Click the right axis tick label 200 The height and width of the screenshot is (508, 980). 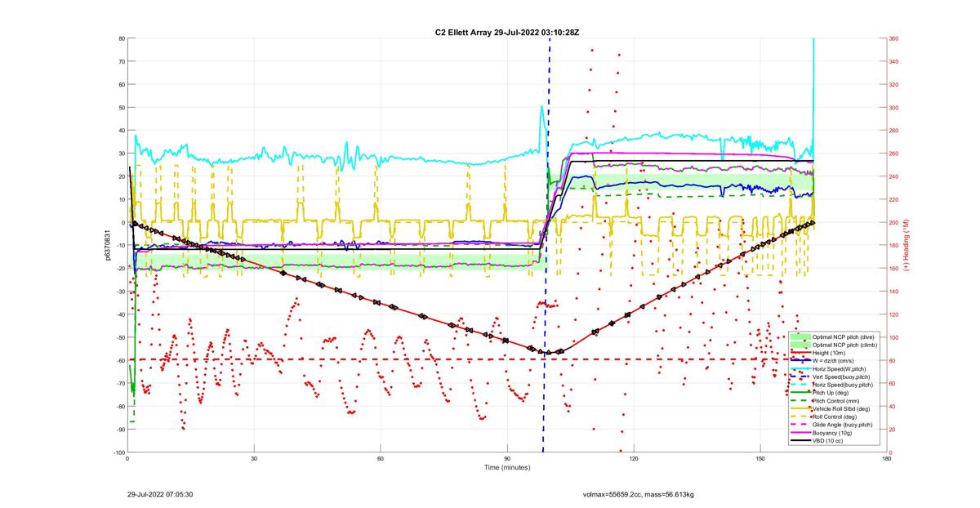coord(893,222)
